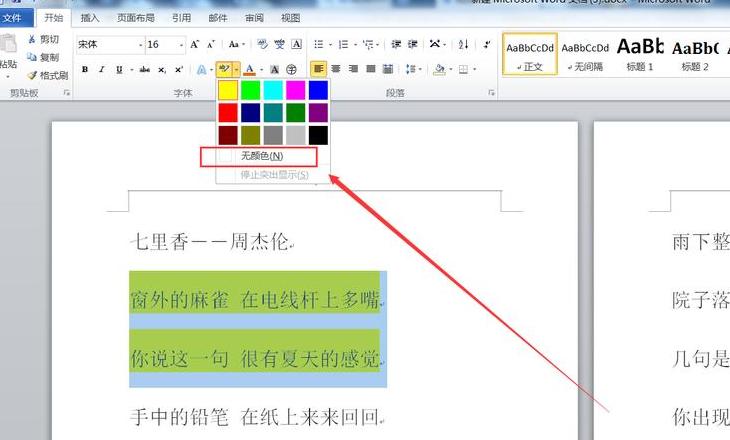Toggle align left paragraph button
This screenshot has width=730, height=440.
(318, 69)
